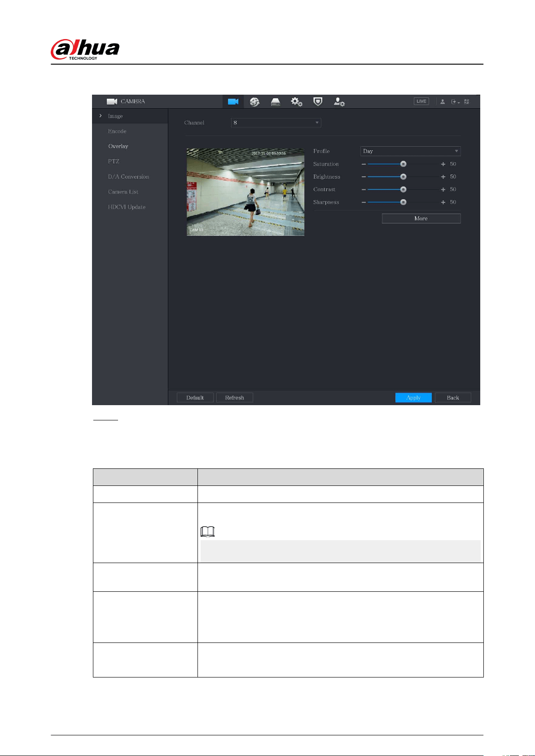This screenshot has width=535, height=756.
Task: Open the System gears icon
Action: click(297, 102)
